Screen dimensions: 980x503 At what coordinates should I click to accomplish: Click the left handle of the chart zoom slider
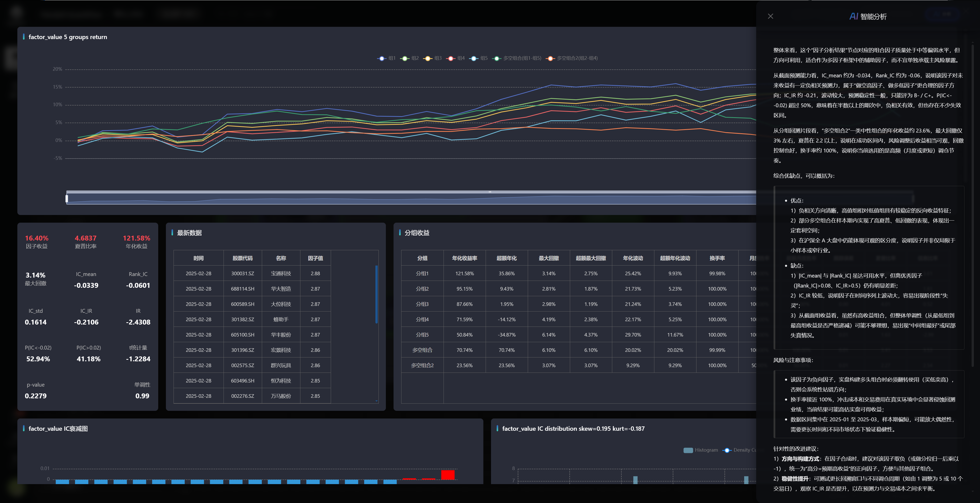coord(67,198)
